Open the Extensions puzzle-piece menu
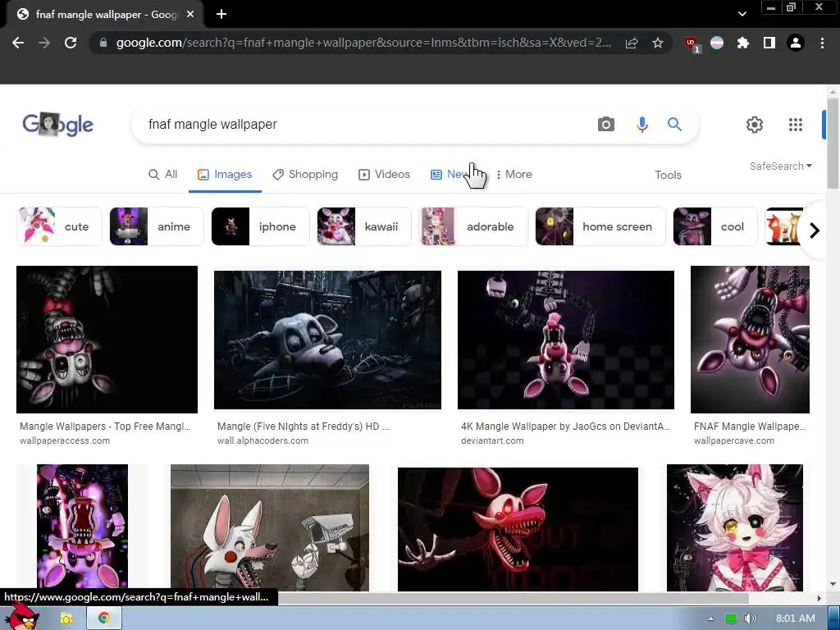Screen dimensions: 840x630 click(x=743, y=43)
